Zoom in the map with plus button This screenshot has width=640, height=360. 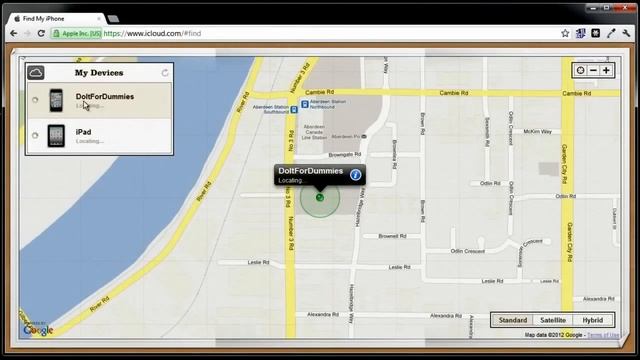coord(606,70)
